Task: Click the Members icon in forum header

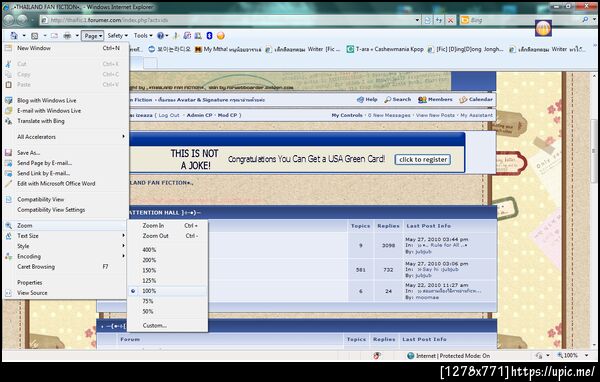Action: click(x=422, y=100)
